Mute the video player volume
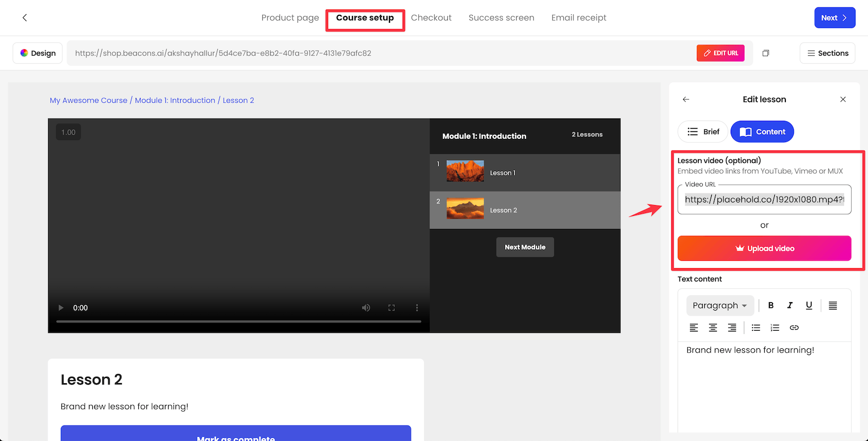The image size is (868, 441). (366, 308)
